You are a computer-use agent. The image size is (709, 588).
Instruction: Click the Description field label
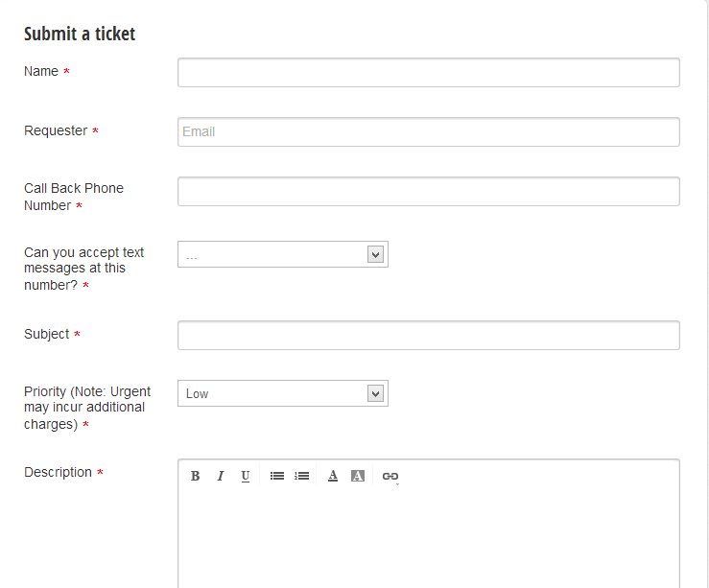(x=58, y=472)
